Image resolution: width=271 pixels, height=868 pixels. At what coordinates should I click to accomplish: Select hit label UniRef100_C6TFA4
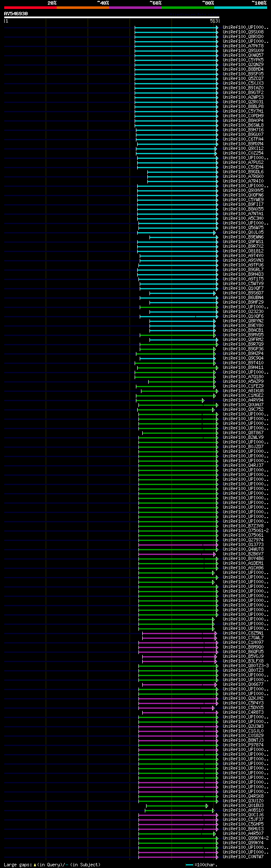[x=243, y=139]
